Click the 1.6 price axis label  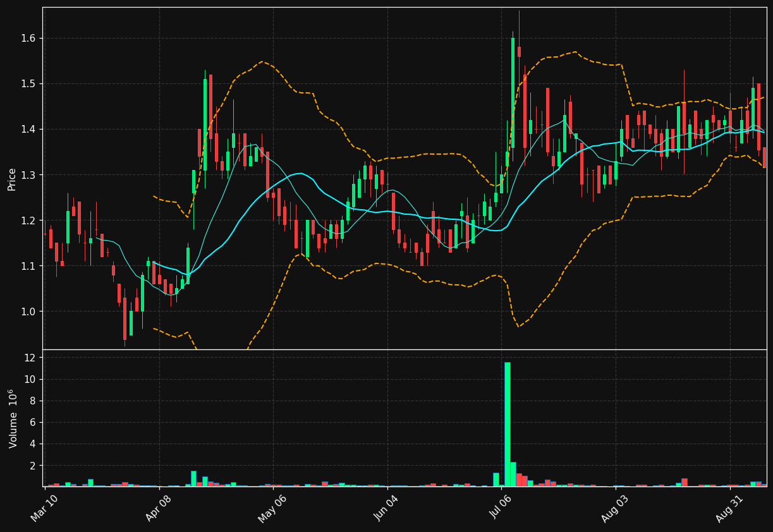pyautogui.click(x=29, y=39)
